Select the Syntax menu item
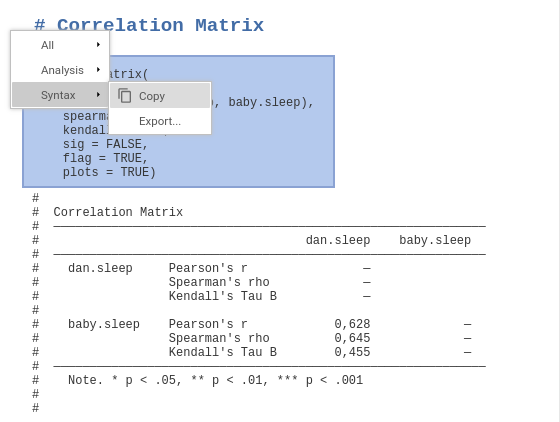This screenshot has height=422, width=560. point(60,95)
